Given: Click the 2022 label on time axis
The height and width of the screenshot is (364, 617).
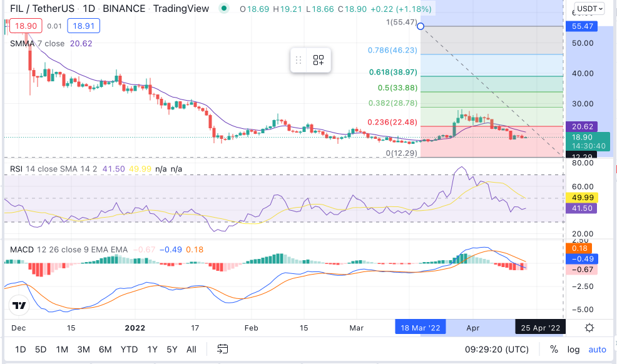Looking at the screenshot, I should pos(135,328).
